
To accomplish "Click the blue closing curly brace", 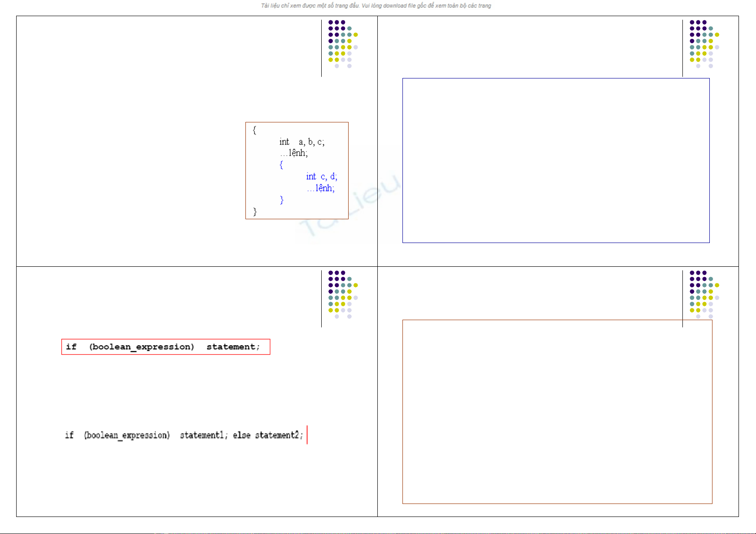I will click(282, 200).
